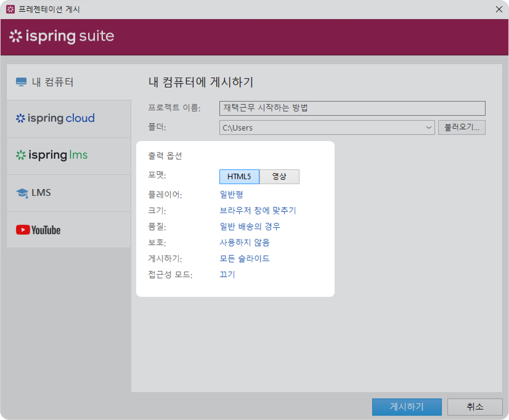
Task: Expand the 폴더 path dropdown arrow
Action: [428, 127]
